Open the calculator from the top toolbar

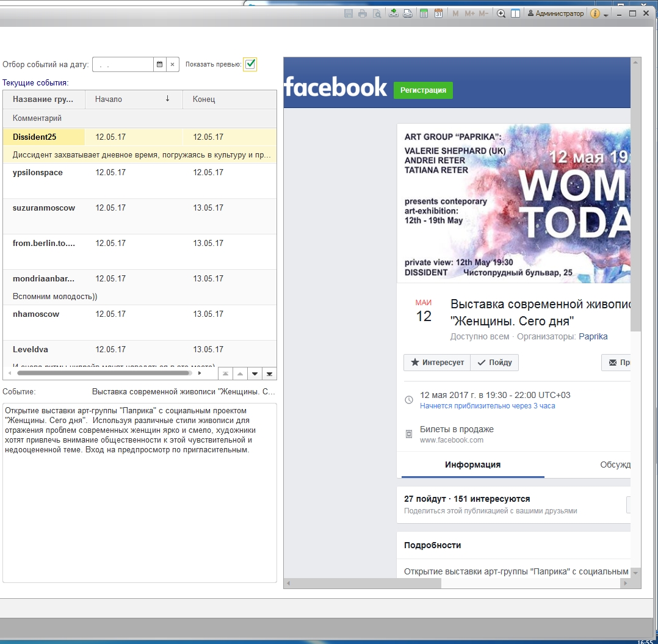[424, 13]
